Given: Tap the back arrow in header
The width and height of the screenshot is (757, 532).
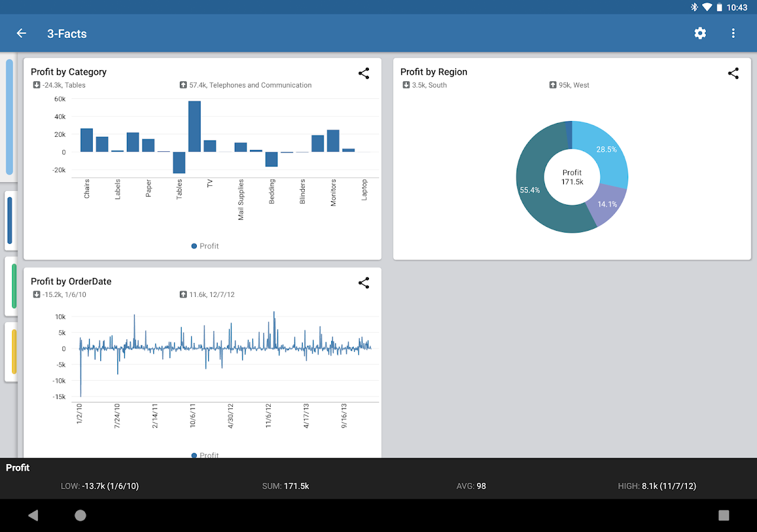Looking at the screenshot, I should pos(21,33).
